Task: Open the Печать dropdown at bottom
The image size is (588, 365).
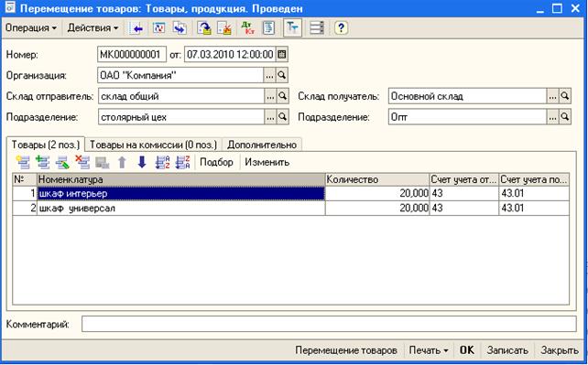Action: (429, 350)
